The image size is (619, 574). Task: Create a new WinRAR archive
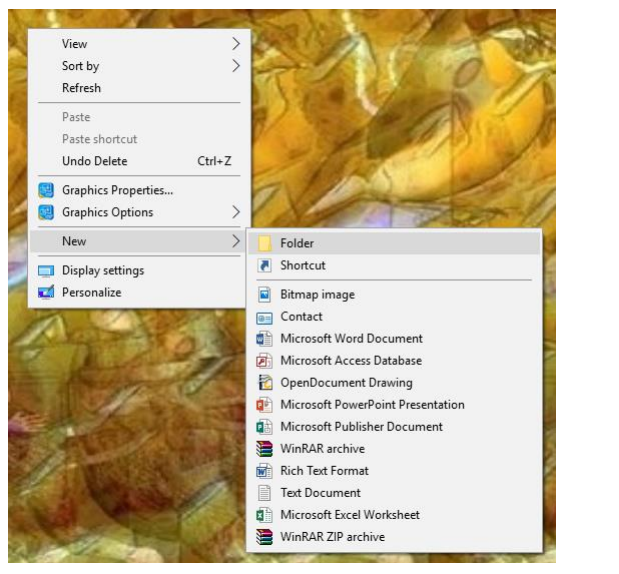tap(394, 449)
